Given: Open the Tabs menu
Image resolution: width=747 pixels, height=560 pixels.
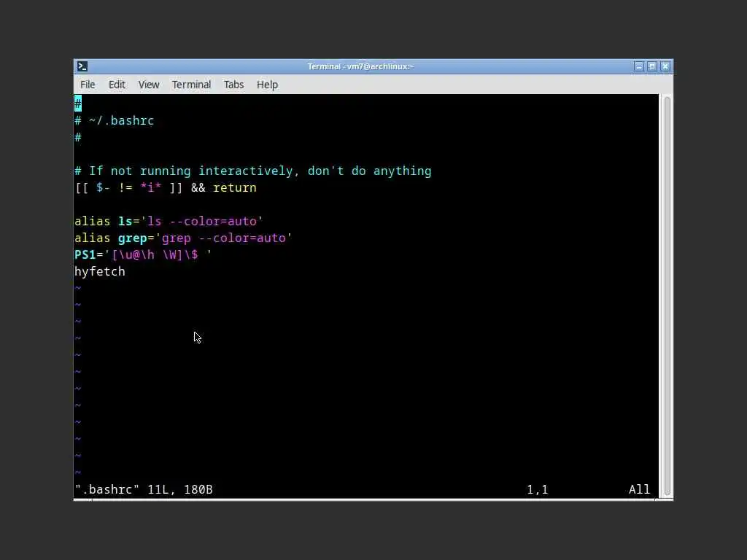Looking at the screenshot, I should coord(233,85).
